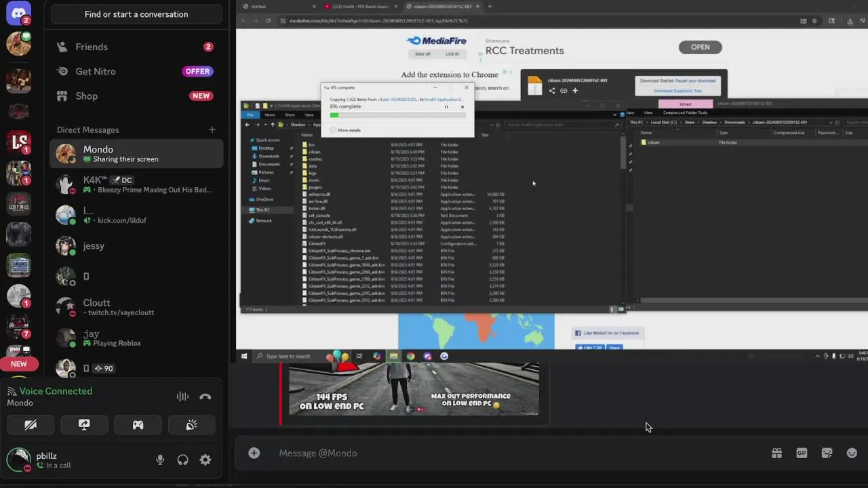Open the emoji picker
This screenshot has height=488, width=868.
pos(852,453)
